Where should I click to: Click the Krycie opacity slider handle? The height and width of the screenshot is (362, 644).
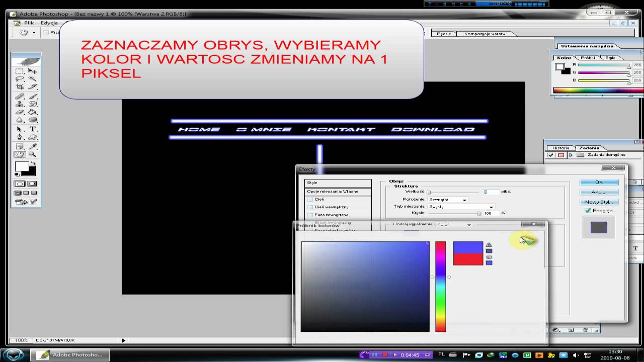coord(479,214)
